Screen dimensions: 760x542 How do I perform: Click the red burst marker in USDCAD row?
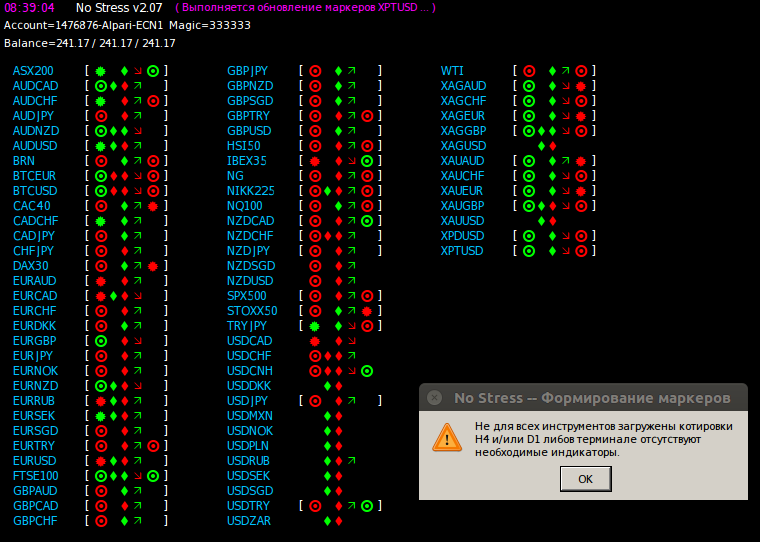coord(315,341)
